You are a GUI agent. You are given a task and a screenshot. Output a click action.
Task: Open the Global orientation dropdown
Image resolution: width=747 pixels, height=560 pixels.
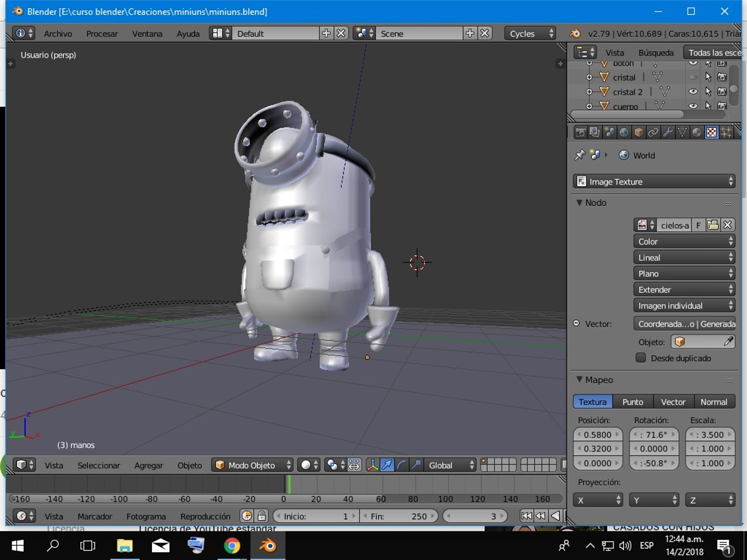tap(450, 465)
